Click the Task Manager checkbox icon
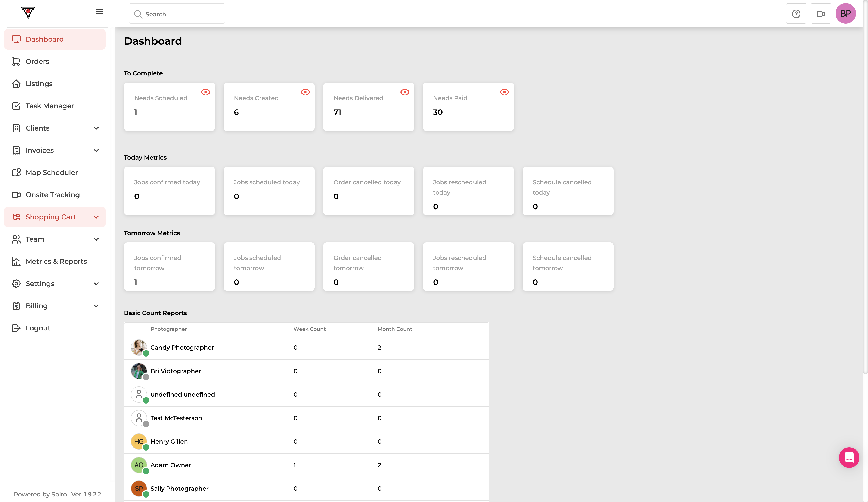The image size is (868, 502). pos(16,106)
